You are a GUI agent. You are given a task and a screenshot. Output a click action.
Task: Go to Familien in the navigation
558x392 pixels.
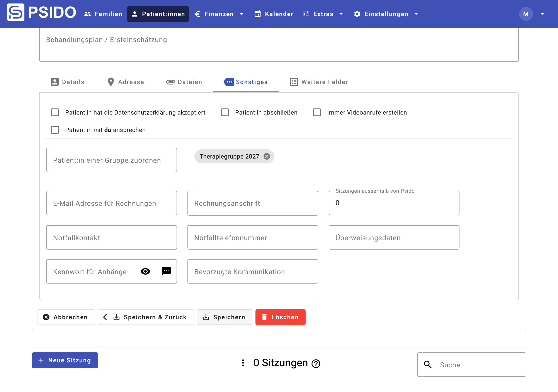(103, 14)
